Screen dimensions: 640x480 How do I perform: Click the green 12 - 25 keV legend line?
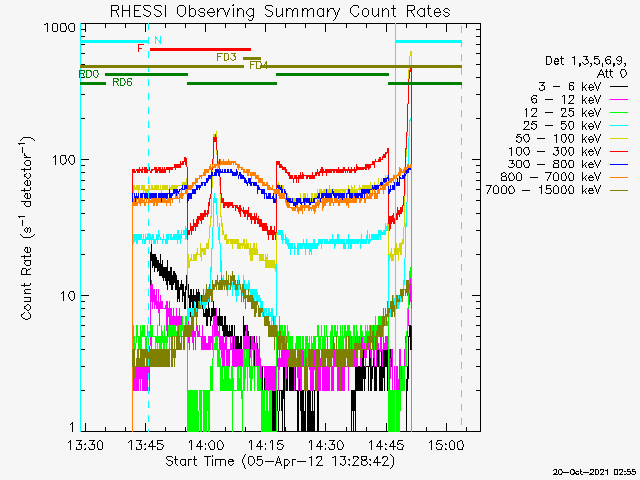point(619,113)
